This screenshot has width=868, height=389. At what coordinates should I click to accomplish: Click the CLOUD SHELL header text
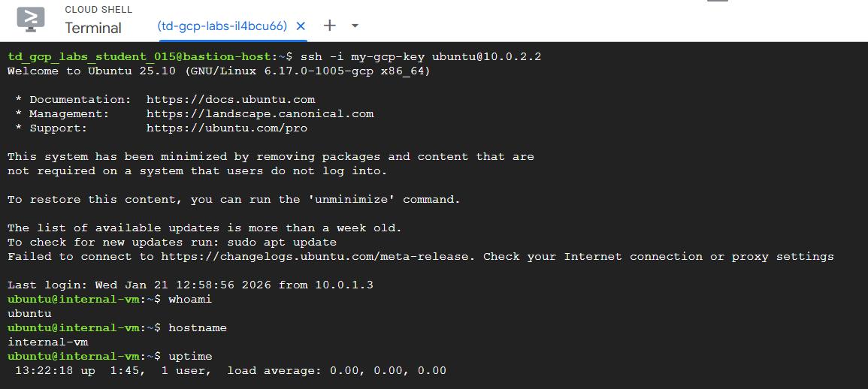click(98, 10)
